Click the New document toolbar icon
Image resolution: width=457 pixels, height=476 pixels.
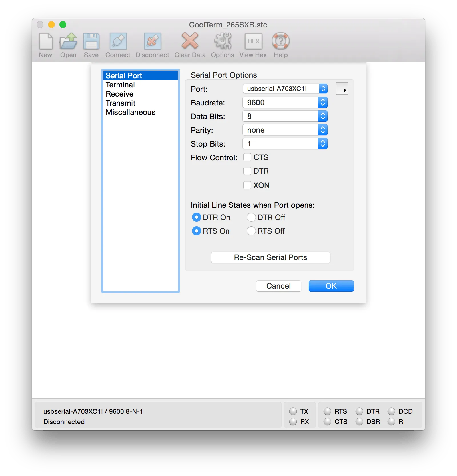pos(46,41)
